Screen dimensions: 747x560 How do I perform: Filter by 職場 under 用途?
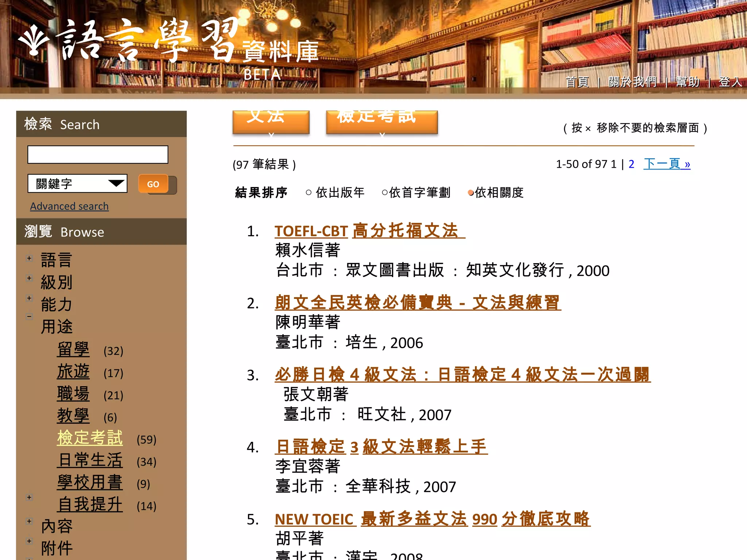(x=73, y=394)
